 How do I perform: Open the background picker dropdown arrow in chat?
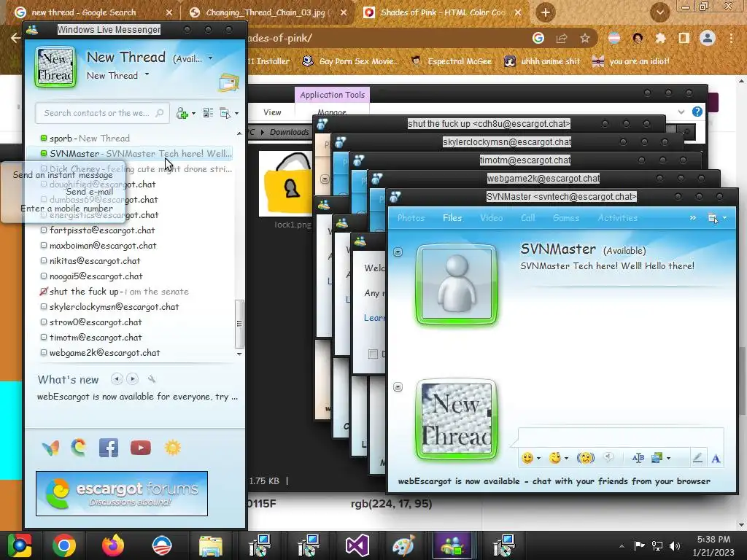[669, 458]
